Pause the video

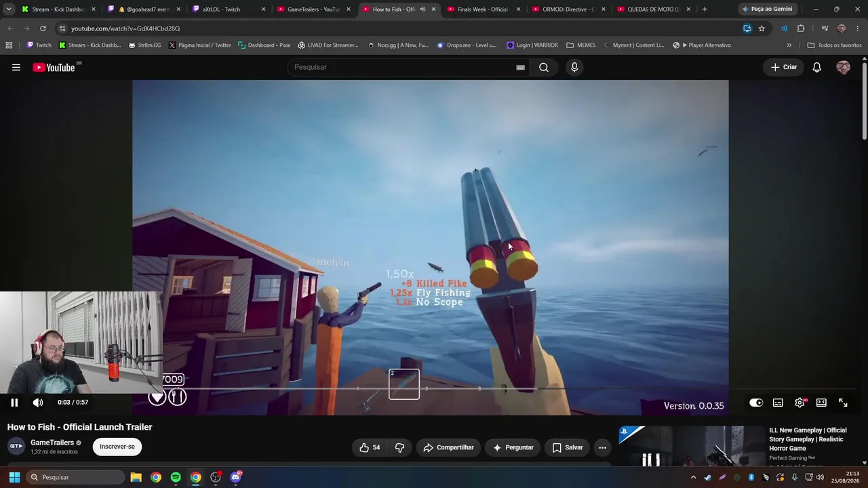(x=14, y=403)
